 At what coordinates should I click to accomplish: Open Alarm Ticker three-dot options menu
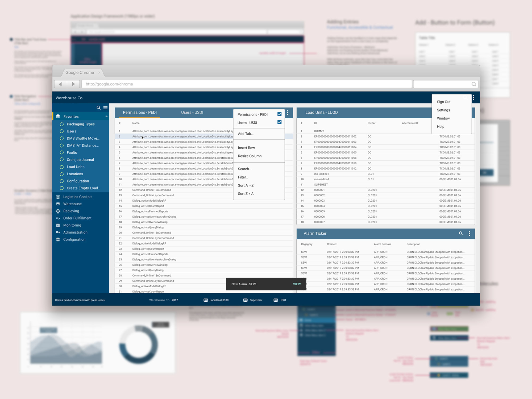[x=469, y=233]
